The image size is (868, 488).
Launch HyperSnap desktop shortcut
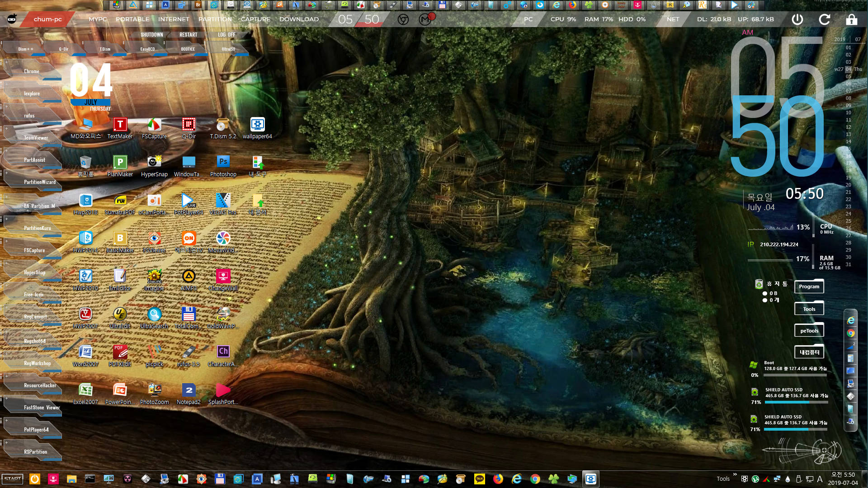point(154,166)
